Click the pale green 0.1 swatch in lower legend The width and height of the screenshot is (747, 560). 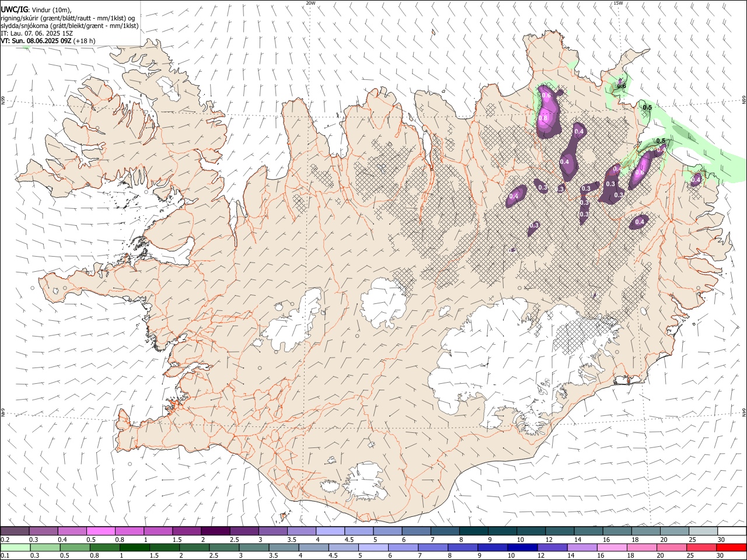[x=15, y=548]
